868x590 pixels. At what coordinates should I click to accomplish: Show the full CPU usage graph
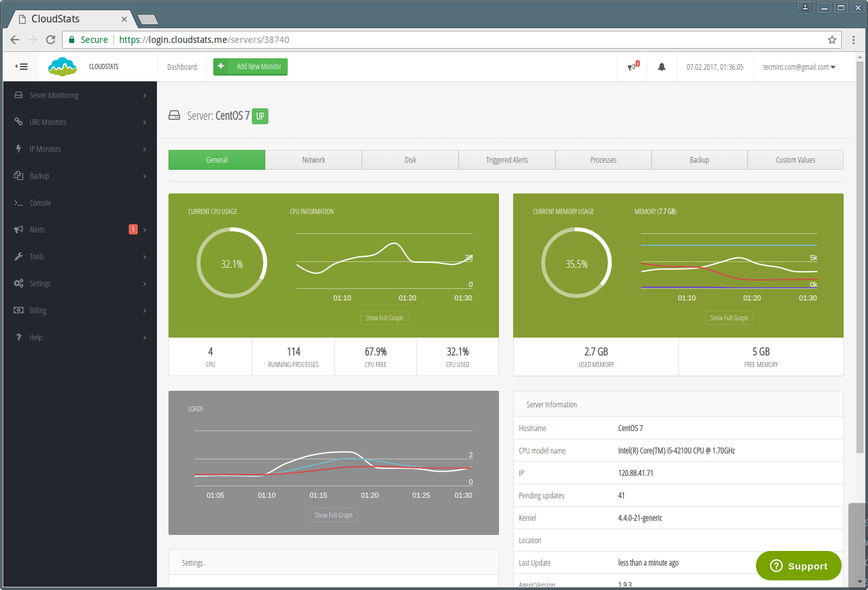(384, 317)
